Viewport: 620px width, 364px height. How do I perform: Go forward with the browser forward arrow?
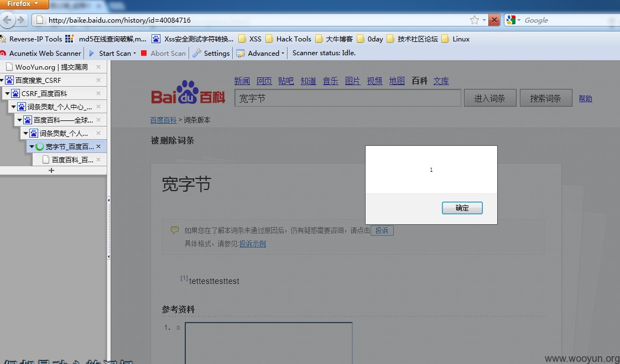pos(22,20)
